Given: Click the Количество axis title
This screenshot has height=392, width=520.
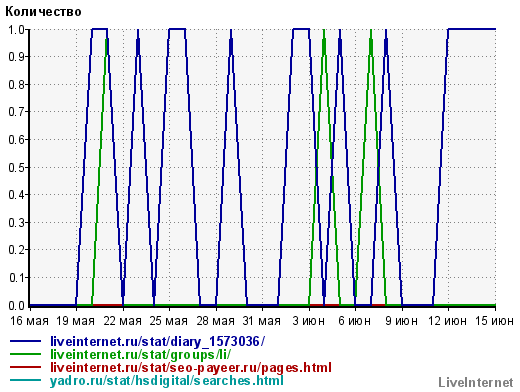Looking at the screenshot, I should click(x=43, y=12).
